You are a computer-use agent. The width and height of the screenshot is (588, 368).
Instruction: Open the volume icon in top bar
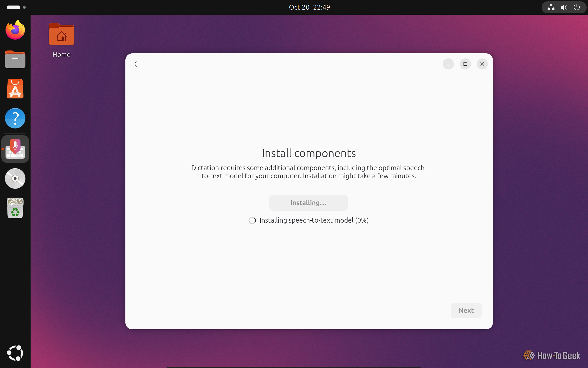pos(564,7)
